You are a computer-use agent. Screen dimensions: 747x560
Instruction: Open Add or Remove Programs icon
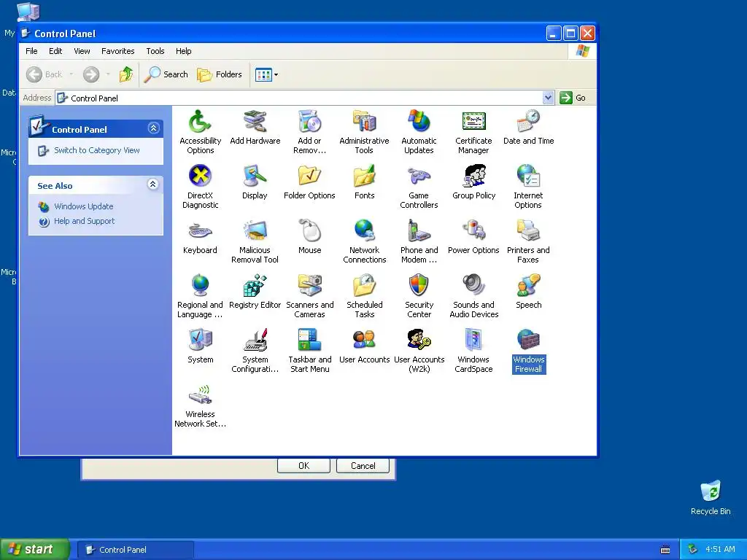coord(309,122)
